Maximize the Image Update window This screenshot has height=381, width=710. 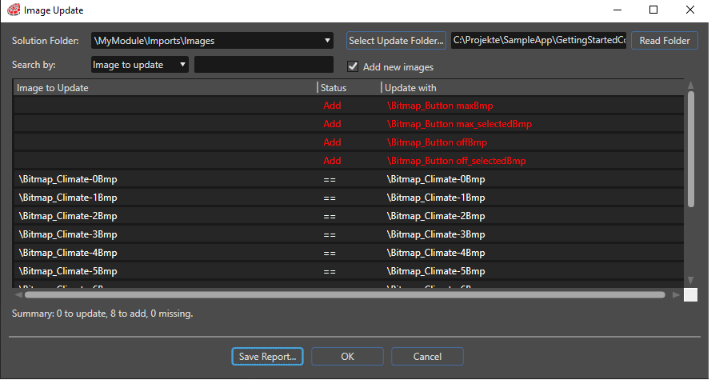(x=653, y=10)
